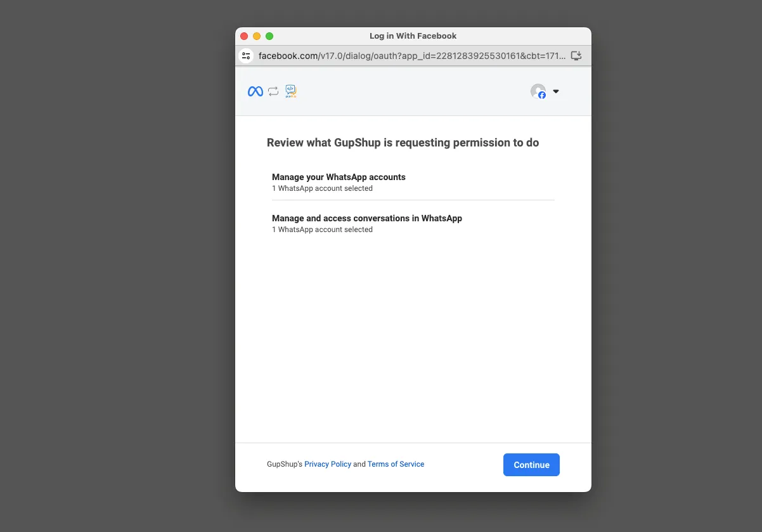Open GupShup's Privacy Policy link
Screen dimensions: 762x532
coord(328,464)
